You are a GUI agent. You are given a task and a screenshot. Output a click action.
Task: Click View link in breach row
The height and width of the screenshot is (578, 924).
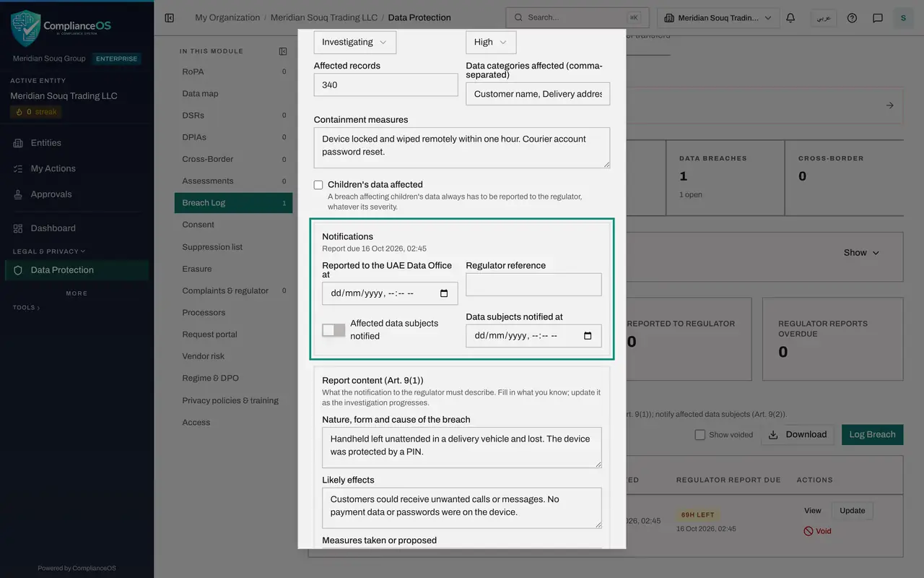coord(813,511)
